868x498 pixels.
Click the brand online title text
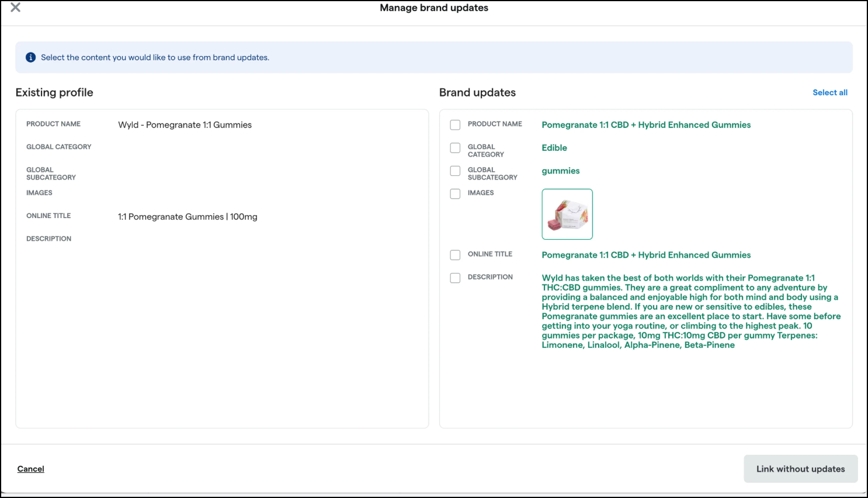tap(646, 255)
